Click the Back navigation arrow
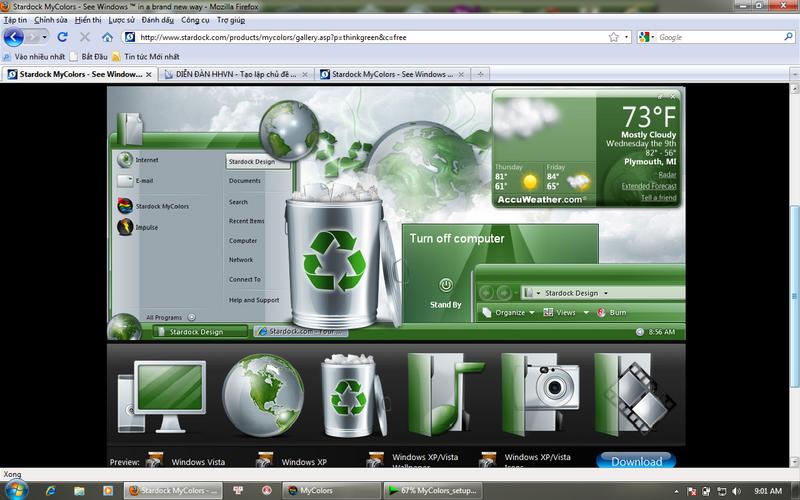800x500 pixels. (14, 37)
